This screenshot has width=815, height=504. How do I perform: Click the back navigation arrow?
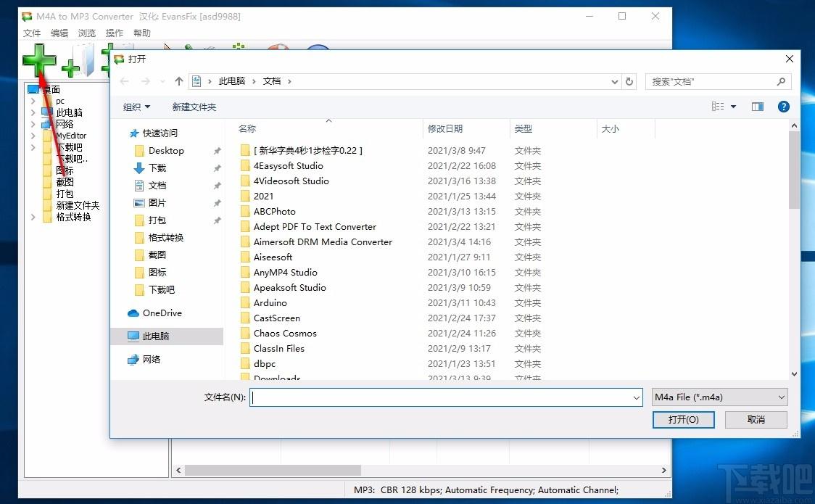(x=124, y=81)
